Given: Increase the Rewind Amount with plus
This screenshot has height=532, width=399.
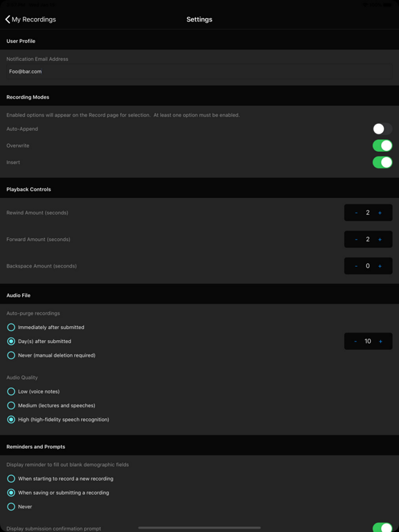Looking at the screenshot, I should pos(380,213).
